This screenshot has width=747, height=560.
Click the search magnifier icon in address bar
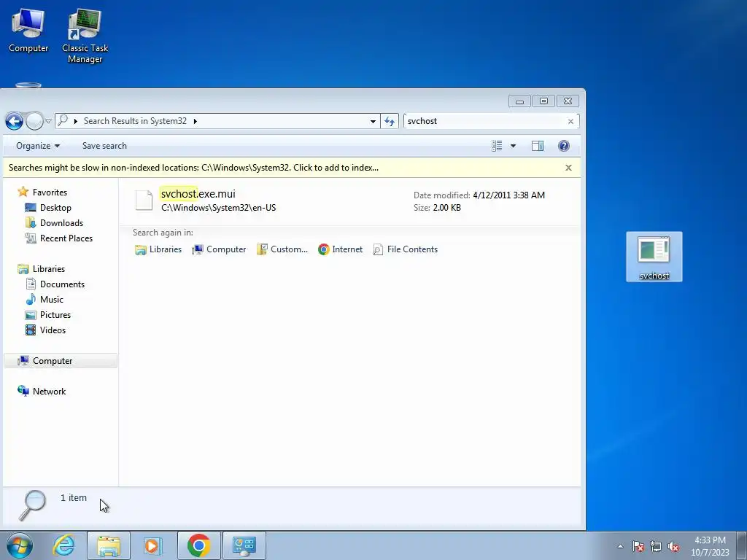pos(63,121)
